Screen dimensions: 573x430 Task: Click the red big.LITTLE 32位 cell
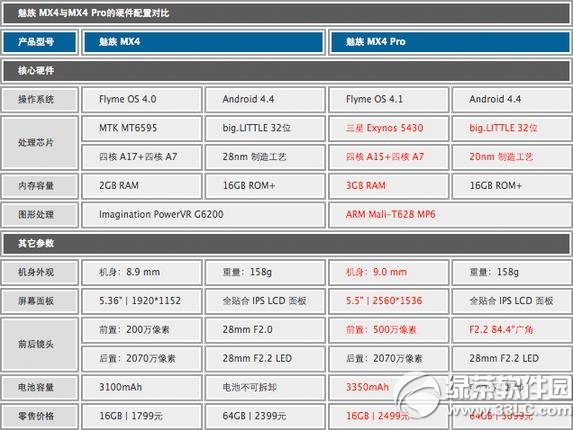512,128
